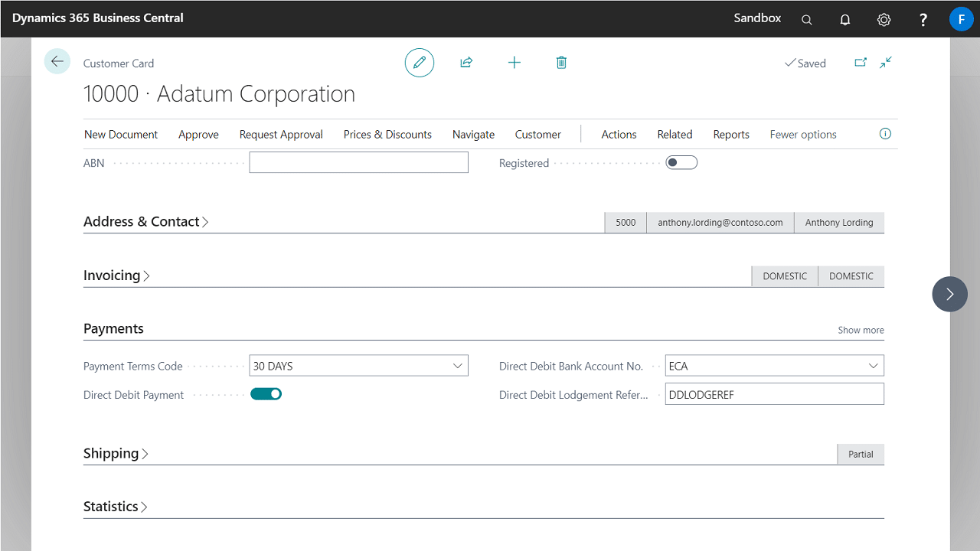The image size is (980, 551).
Task: Click Show more in Payments
Action: (x=861, y=331)
